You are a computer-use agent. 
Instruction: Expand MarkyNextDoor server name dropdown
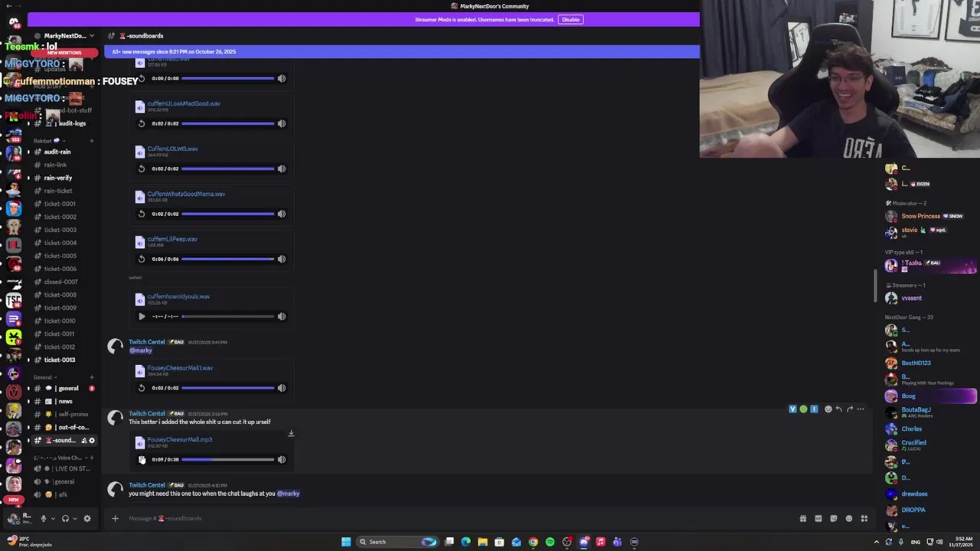[92, 36]
